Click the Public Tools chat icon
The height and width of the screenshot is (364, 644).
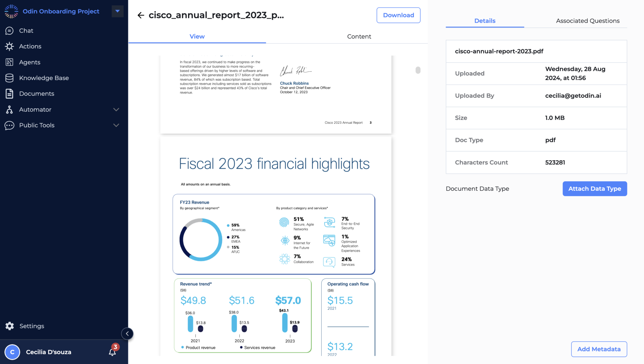click(9, 125)
